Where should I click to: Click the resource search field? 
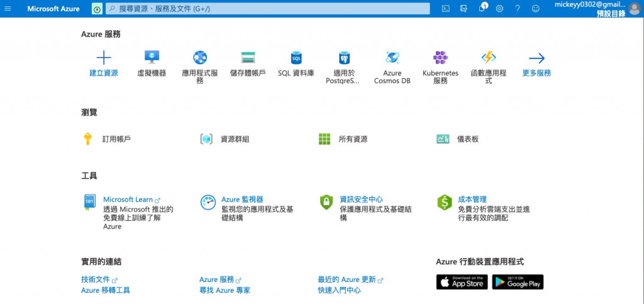pos(268,9)
